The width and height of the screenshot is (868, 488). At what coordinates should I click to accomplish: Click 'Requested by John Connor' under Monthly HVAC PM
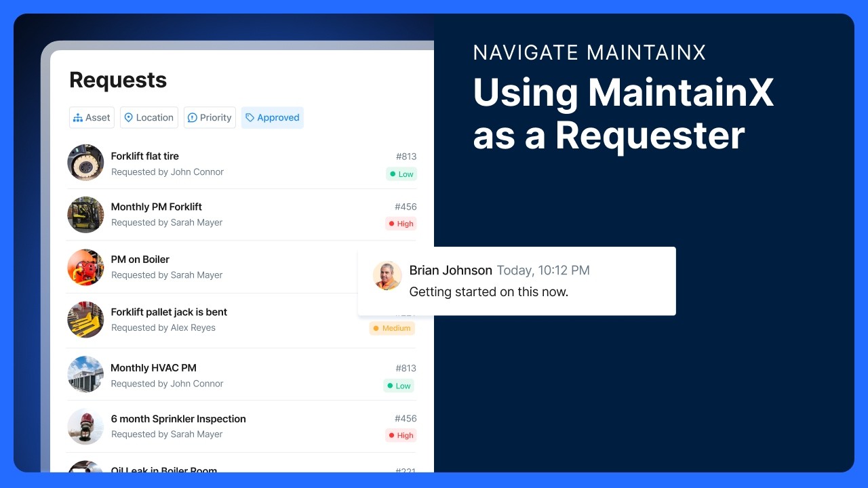click(x=167, y=384)
